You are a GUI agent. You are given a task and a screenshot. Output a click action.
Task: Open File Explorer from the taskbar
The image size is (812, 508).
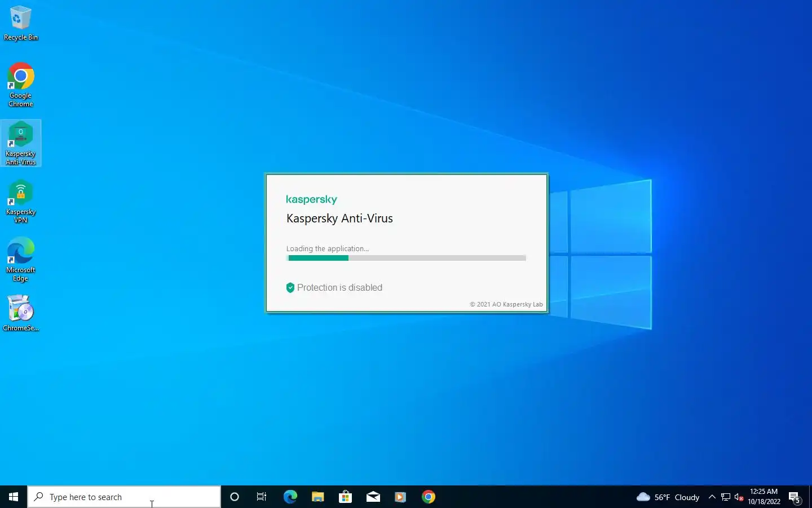(317, 497)
